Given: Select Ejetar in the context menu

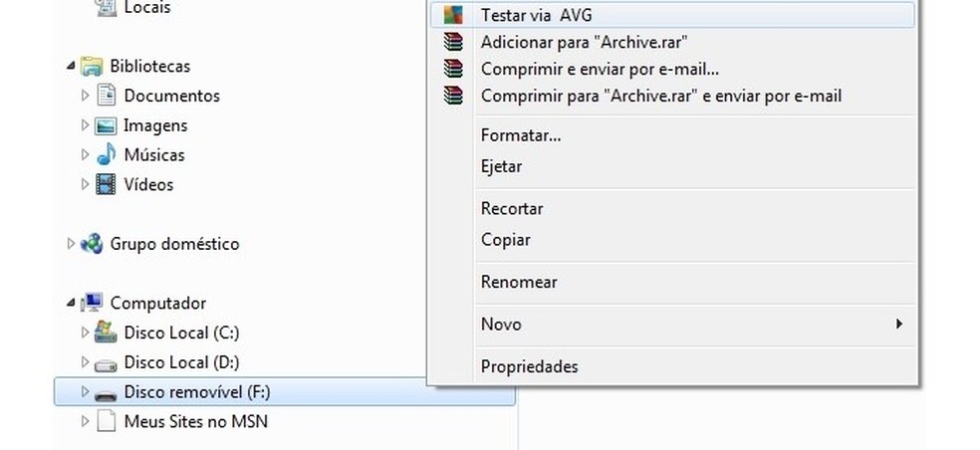Looking at the screenshot, I should click(x=501, y=166).
